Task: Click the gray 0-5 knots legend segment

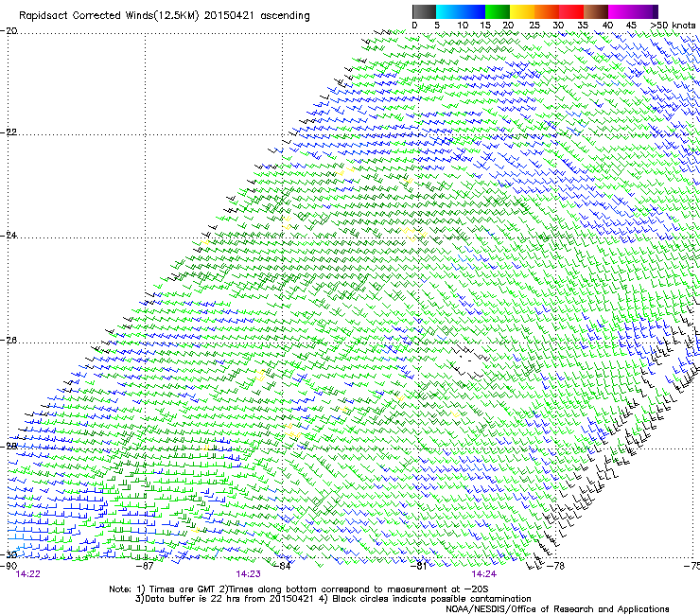Action: coord(425,11)
